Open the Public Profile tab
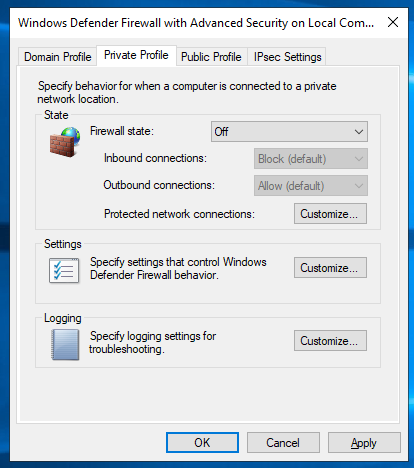Screen dimensions: 414x468 pos(211,57)
